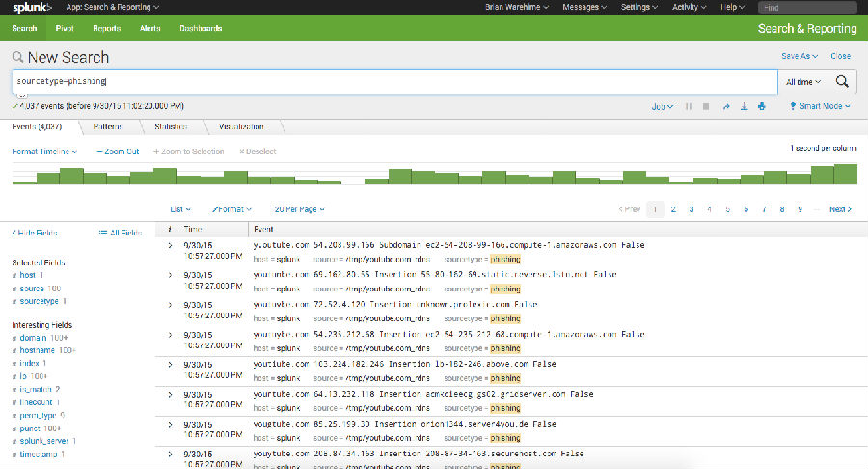Go to the Next results page

840,209
